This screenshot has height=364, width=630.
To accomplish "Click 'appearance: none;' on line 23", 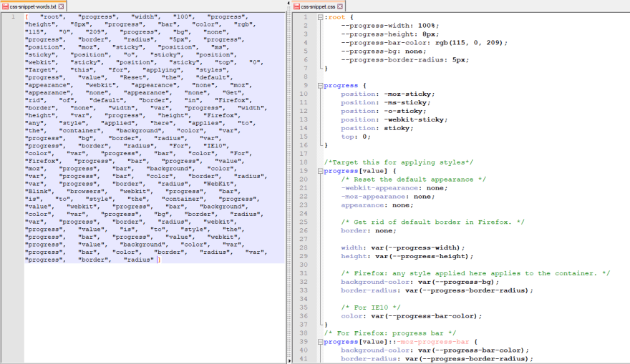I will (x=377, y=205).
